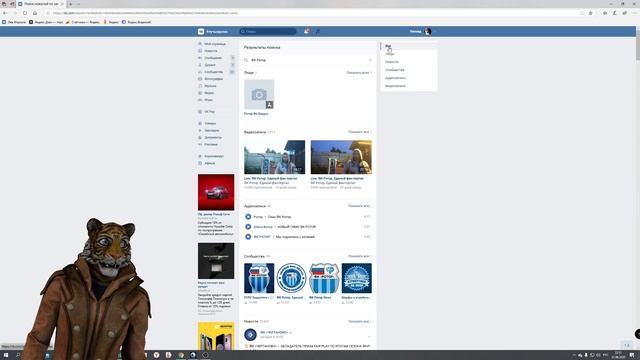640x360 pixels.
Task: Open the Games icon in left sidebar
Action: (x=200, y=100)
